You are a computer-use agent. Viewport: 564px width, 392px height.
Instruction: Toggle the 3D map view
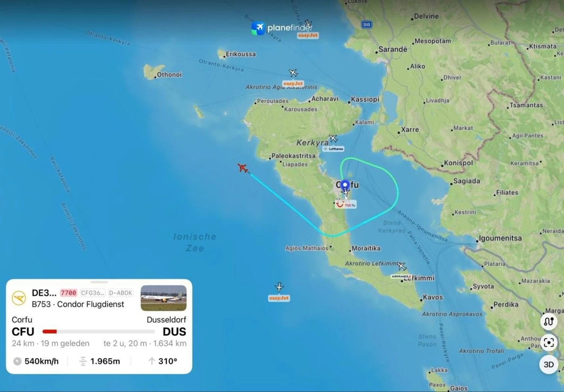(x=549, y=365)
